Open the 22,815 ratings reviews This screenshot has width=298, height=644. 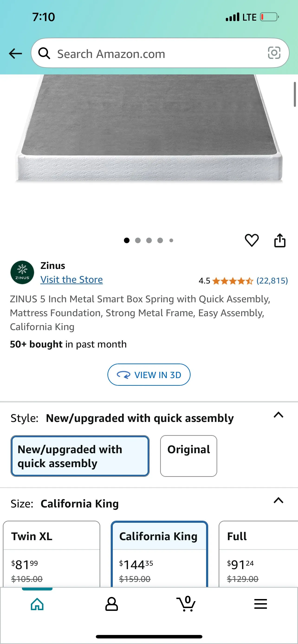[272, 281]
